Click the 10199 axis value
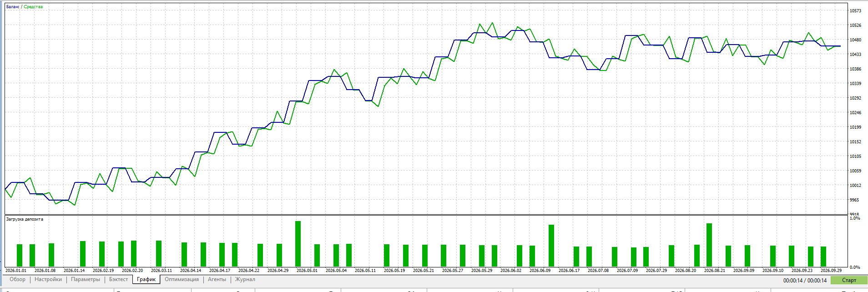The image size is (868, 292). tap(855, 127)
